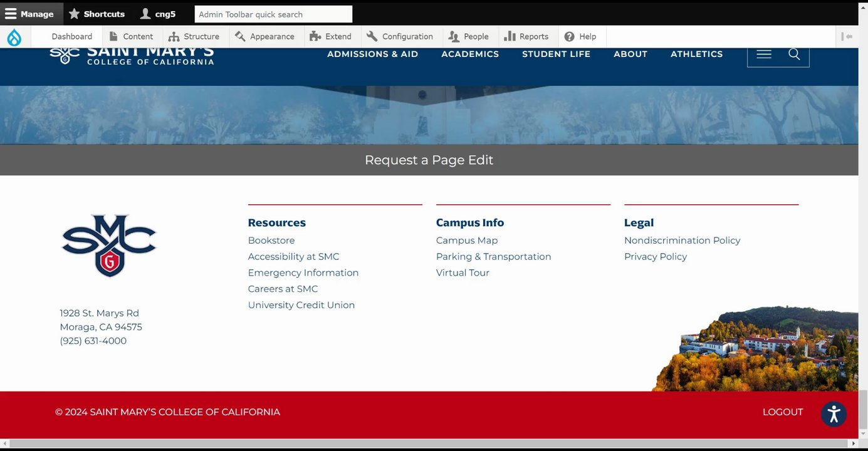The image size is (868, 451).
Task: Open Virtual Tour link
Action: click(x=463, y=273)
